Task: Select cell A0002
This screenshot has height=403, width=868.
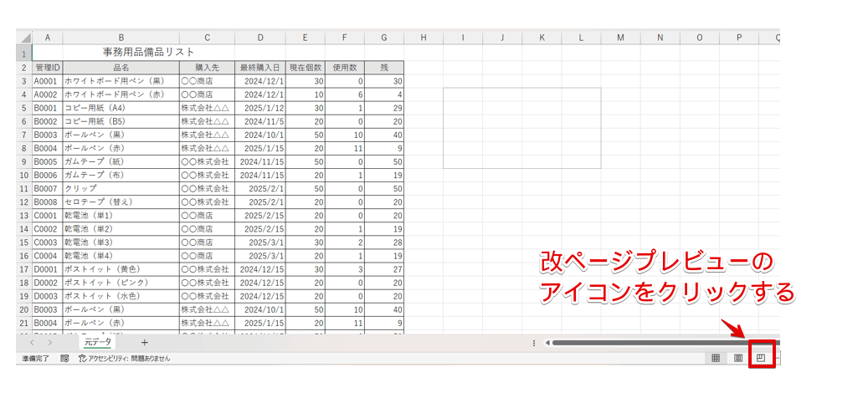Action: (48, 94)
